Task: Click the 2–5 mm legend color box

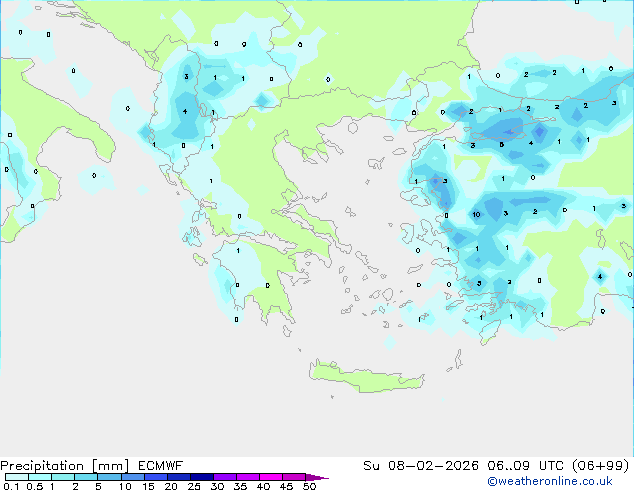Action: pyautogui.click(x=86, y=477)
